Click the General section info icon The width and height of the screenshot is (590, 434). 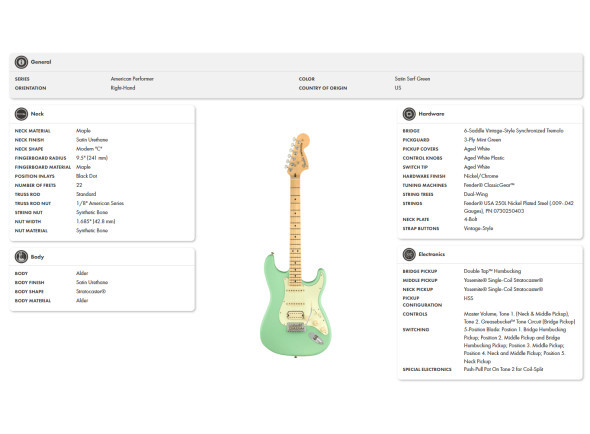[x=21, y=62]
